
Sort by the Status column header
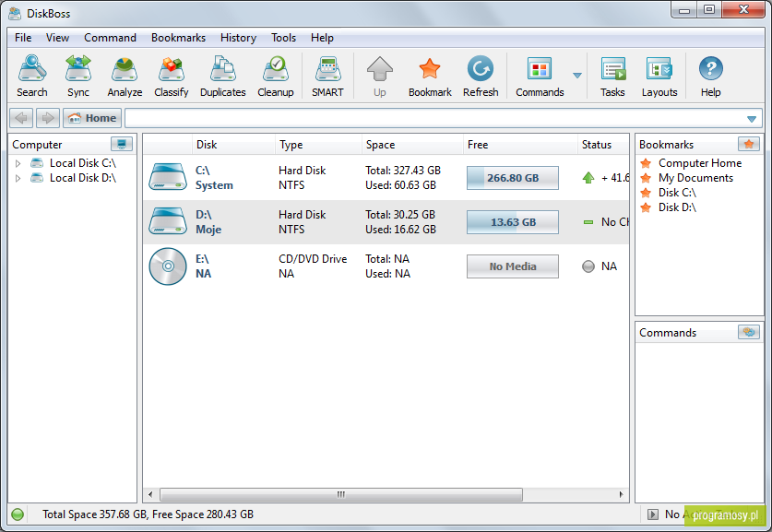click(603, 145)
